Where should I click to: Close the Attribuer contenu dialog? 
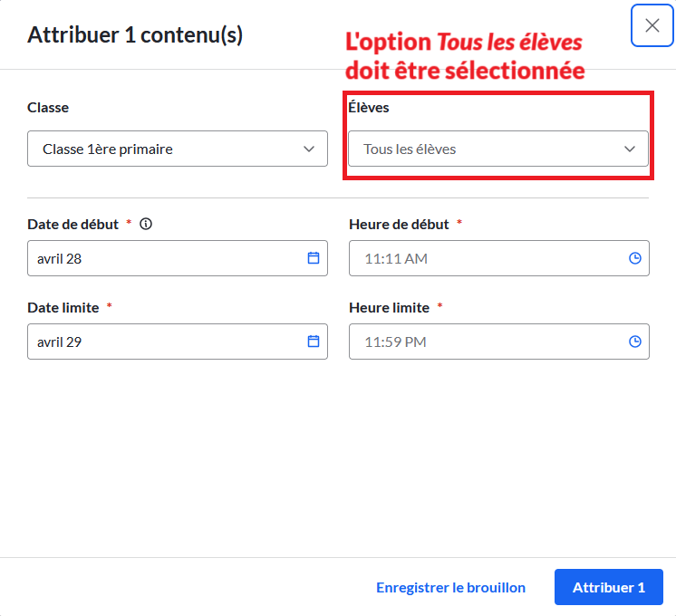(x=652, y=25)
